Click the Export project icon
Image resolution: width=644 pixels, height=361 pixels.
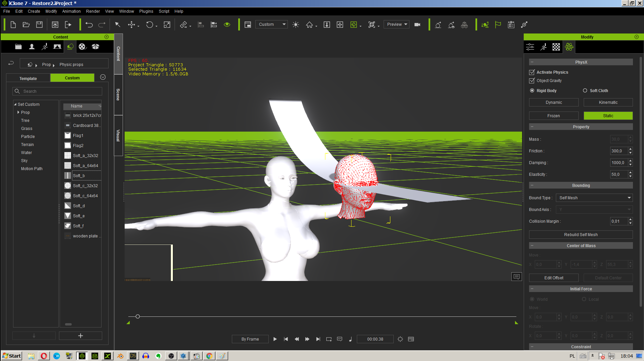68,24
